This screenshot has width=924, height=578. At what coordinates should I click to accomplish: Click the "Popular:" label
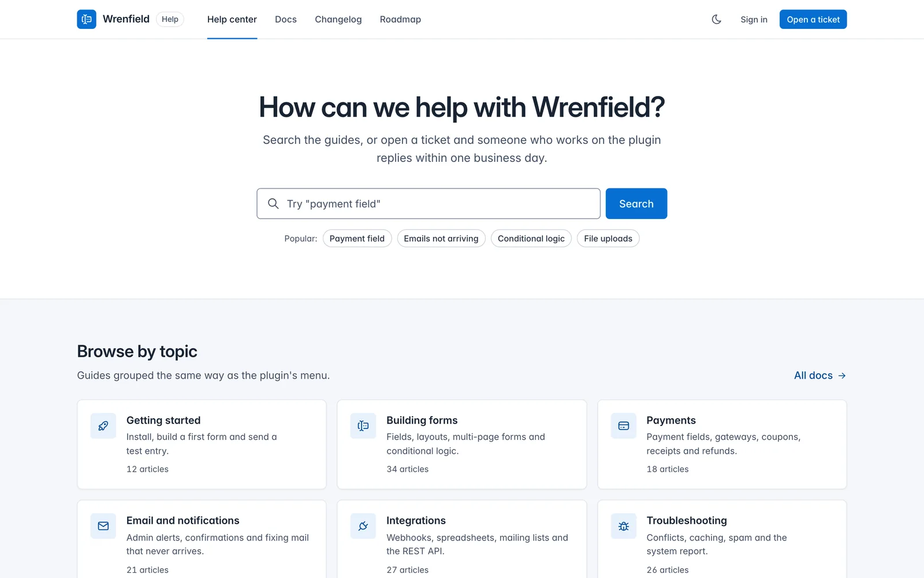click(301, 238)
